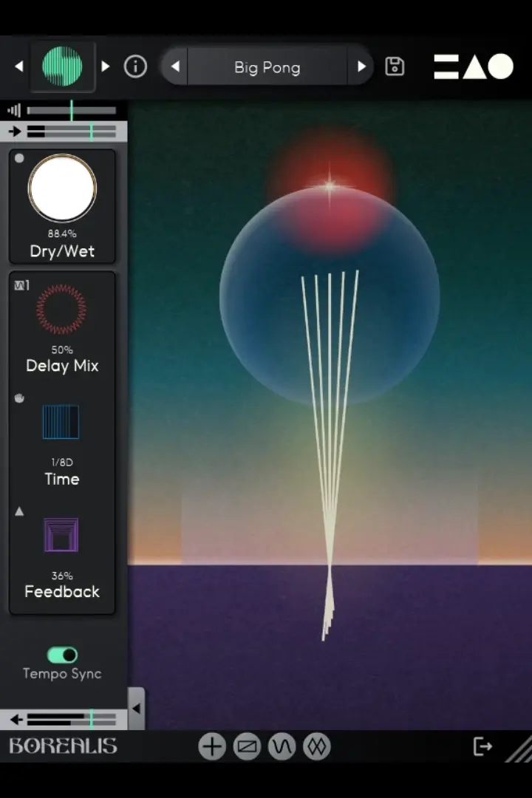This screenshot has width=532, height=798.
Task: Open the LFO sine wave icon
Action: point(282,746)
